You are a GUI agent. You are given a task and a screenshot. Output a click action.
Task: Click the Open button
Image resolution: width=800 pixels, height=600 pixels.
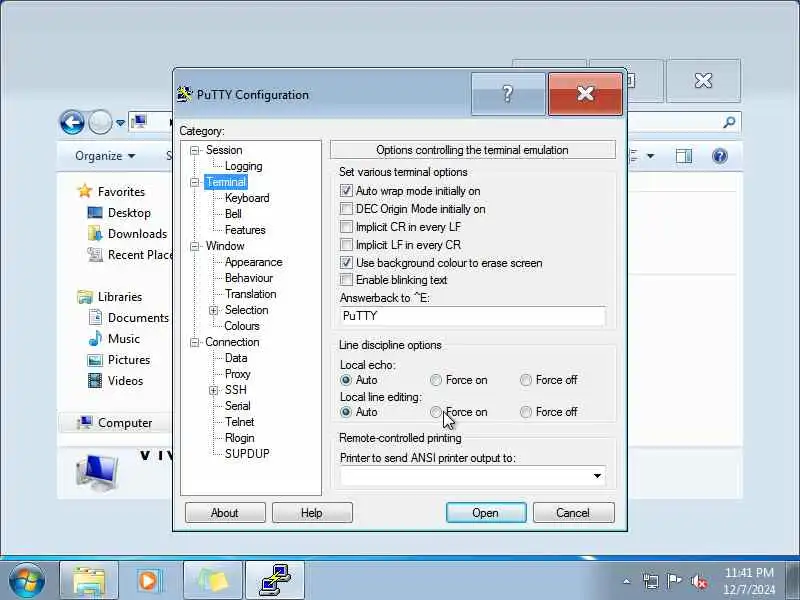(486, 513)
